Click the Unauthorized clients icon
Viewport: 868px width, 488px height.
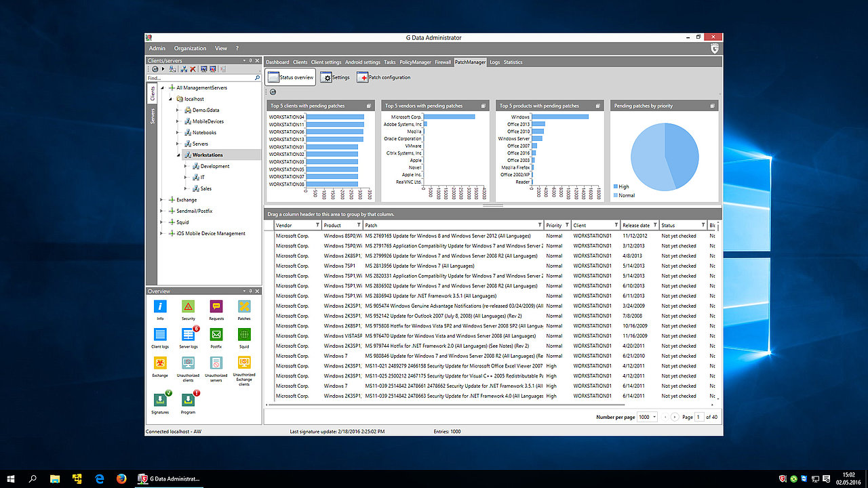[x=188, y=364]
